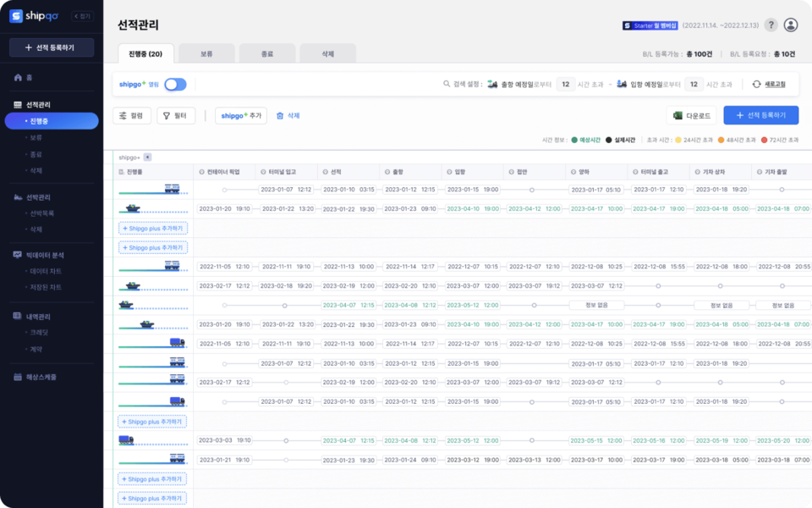
Task: Click the 출항 예정일 hours input field
Action: pos(566,85)
